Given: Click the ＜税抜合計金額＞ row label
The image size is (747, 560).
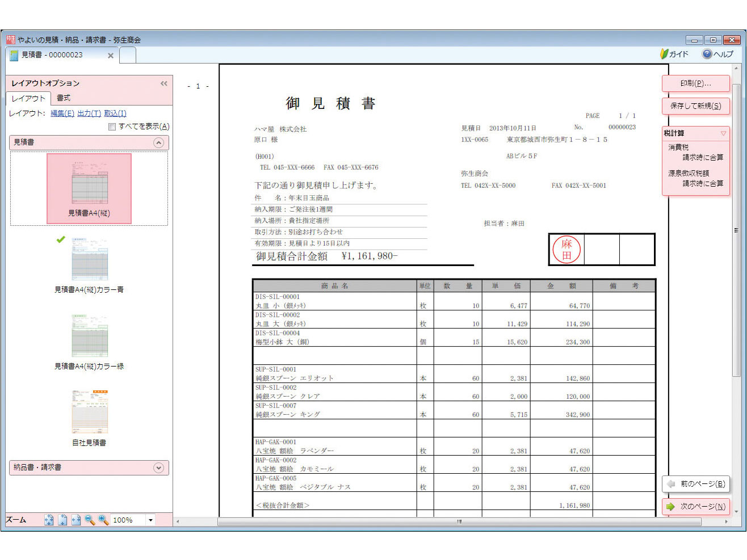Looking at the screenshot, I should 283,506.
